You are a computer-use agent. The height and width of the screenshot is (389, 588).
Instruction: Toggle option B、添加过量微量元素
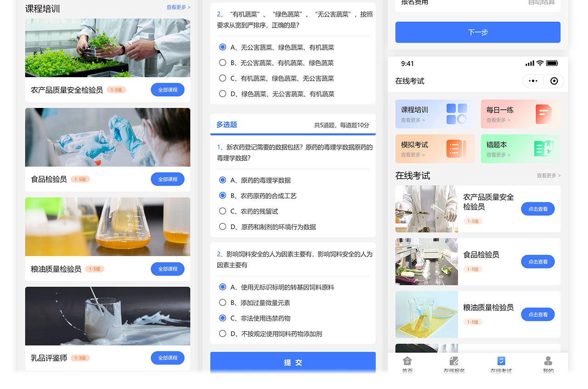coord(254,303)
